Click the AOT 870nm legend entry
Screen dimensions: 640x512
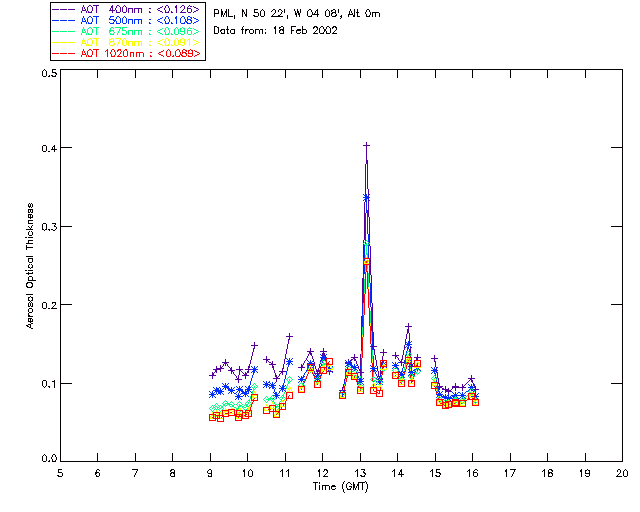[126, 42]
